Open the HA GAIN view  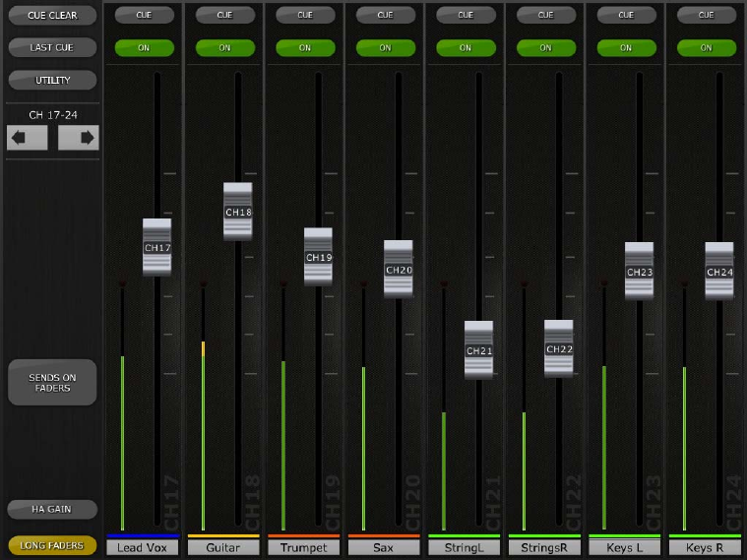(x=52, y=509)
